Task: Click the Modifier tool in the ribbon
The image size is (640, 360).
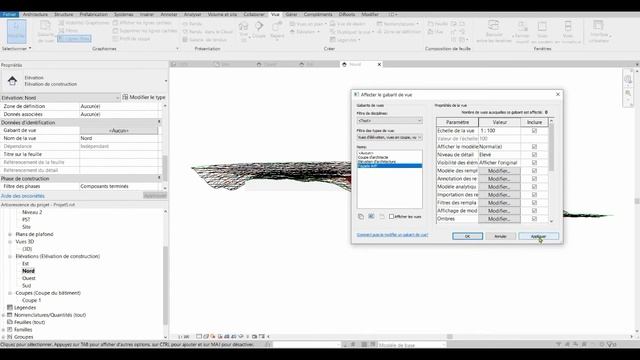Action: (16, 31)
